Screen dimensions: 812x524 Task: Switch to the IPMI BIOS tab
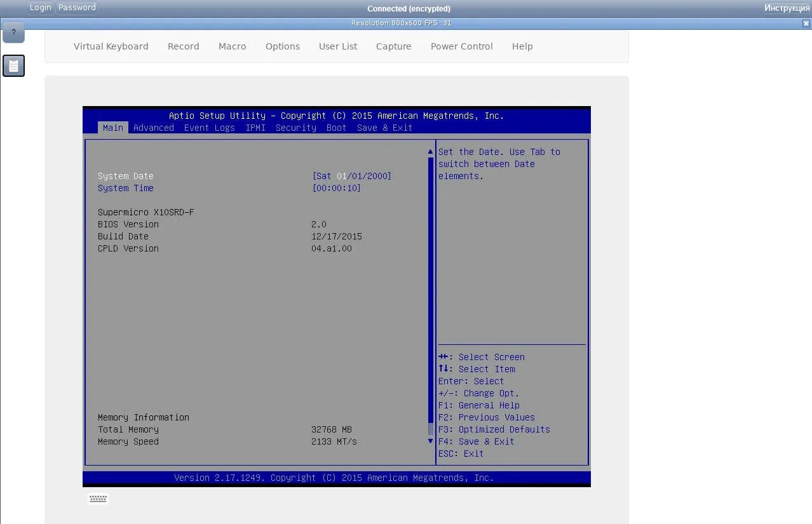tap(255, 128)
